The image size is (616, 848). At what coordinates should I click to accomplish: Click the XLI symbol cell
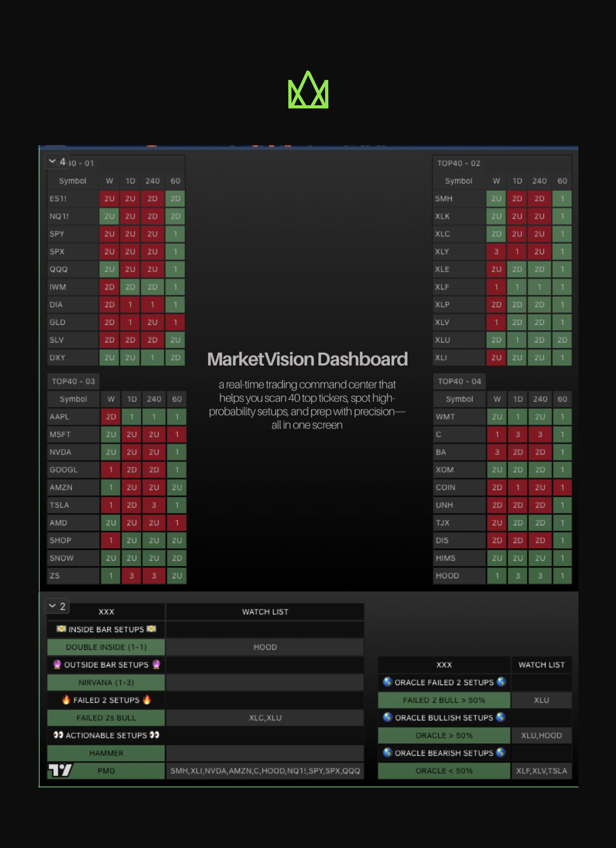point(459,357)
